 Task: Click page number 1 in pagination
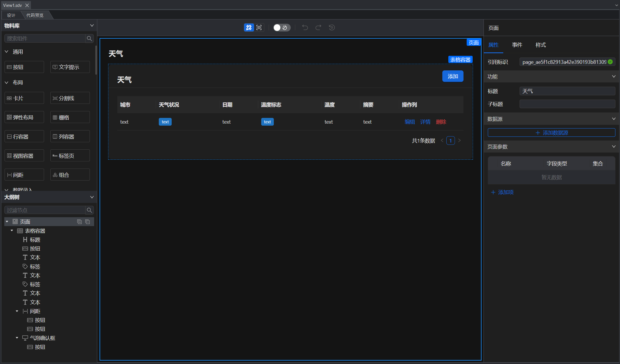pos(450,141)
